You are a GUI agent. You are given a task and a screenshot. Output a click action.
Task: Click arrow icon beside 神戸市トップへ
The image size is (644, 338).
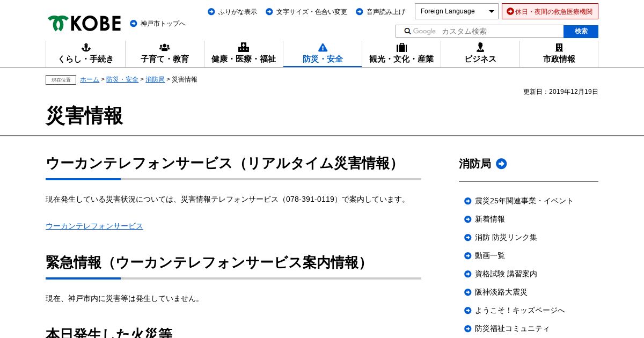(134, 24)
